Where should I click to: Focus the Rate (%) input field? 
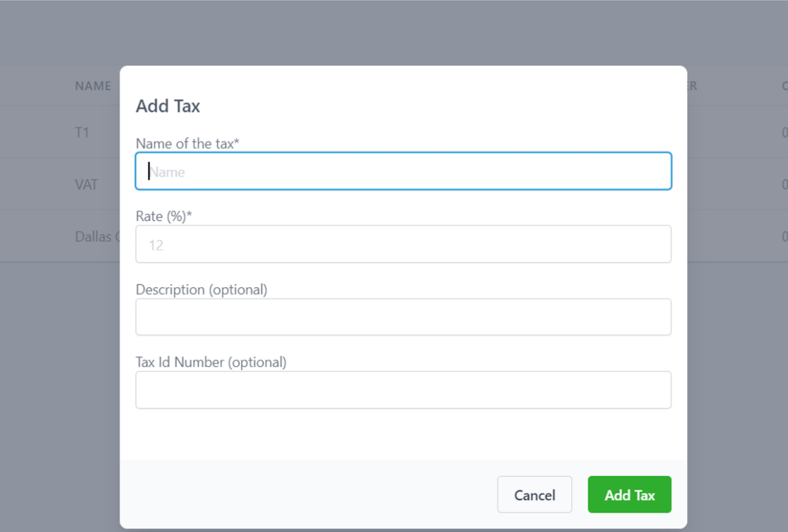[x=403, y=244]
